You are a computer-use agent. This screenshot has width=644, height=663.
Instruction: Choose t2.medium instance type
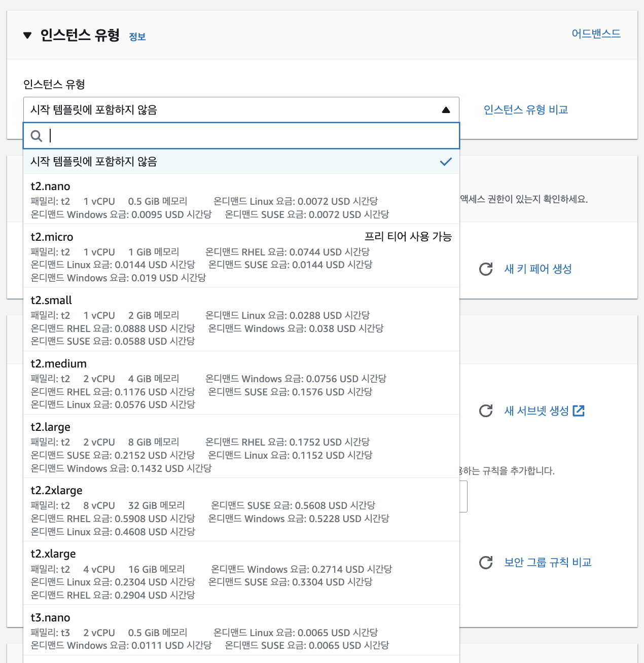[241, 383]
